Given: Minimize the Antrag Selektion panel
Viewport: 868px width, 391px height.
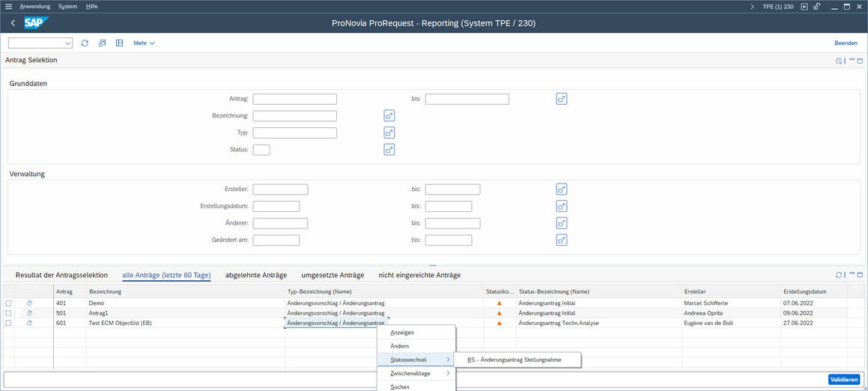Looking at the screenshot, I should click(852, 60).
